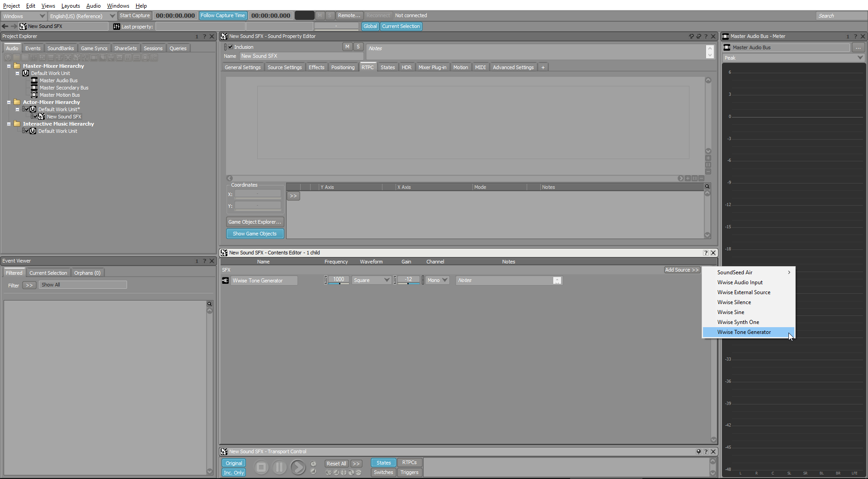
Task: Click the Add Source >> button
Action: [x=682, y=270]
